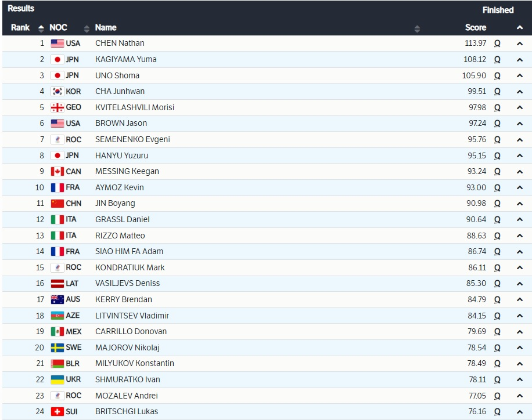Viewport: 532px width, 420px height.
Task: Click the Georgia flag beside KVITELASHVILI Morisi
Action: tap(57, 107)
